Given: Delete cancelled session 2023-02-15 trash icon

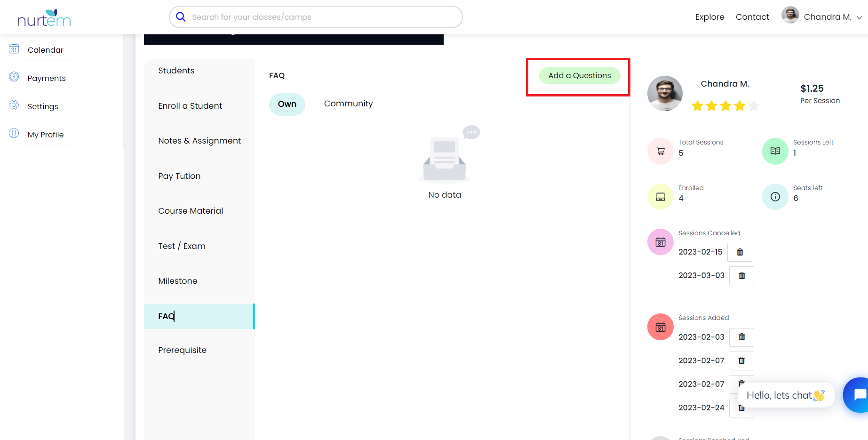Looking at the screenshot, I should [740, 252].
